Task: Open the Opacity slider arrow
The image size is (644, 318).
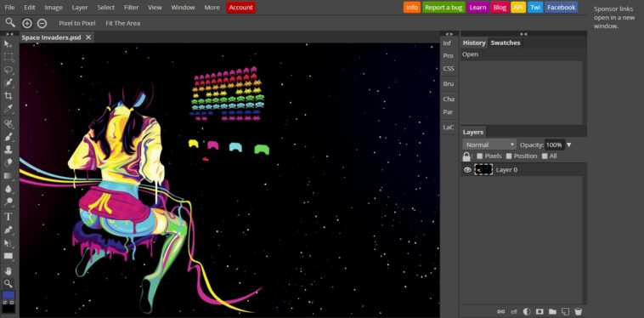Action: point(569,145)
